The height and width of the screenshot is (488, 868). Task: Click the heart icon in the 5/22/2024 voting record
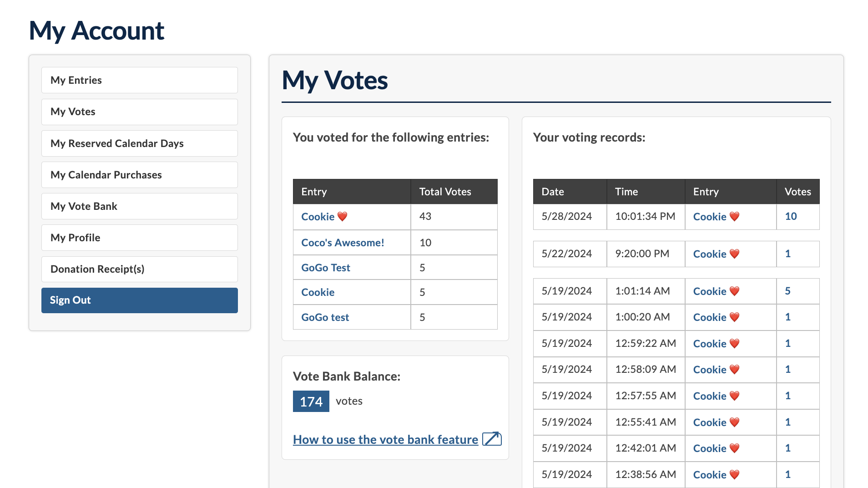coord(734,254)
